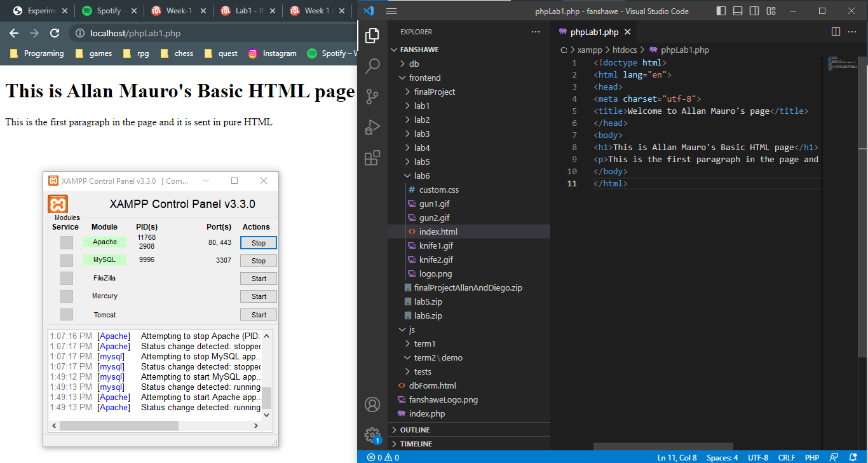Toggle Apache service checkbox in XAMPP
This screenshot has height=463, width=868.
[67, 242]
